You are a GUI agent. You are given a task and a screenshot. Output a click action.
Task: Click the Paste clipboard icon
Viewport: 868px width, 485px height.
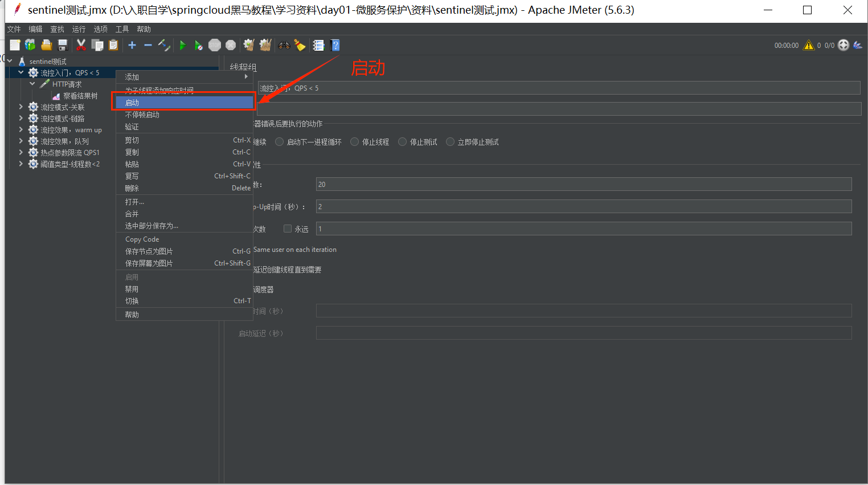[113, 45]
